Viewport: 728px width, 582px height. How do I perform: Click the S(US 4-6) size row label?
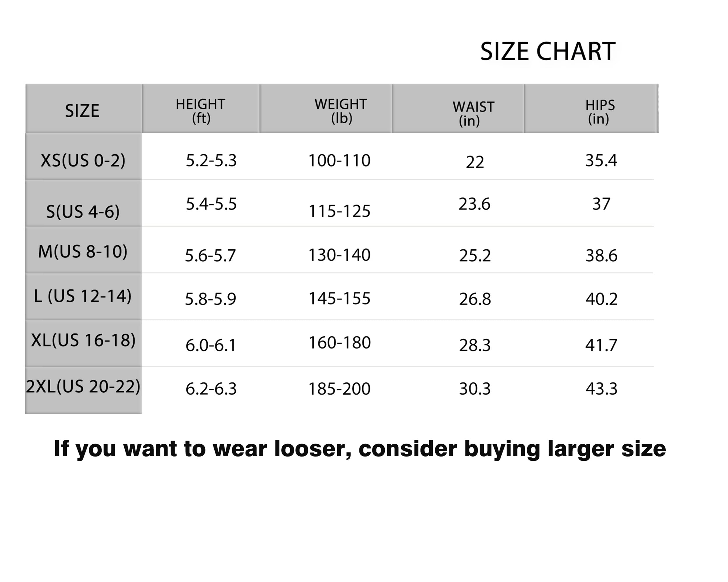(83, 212)
